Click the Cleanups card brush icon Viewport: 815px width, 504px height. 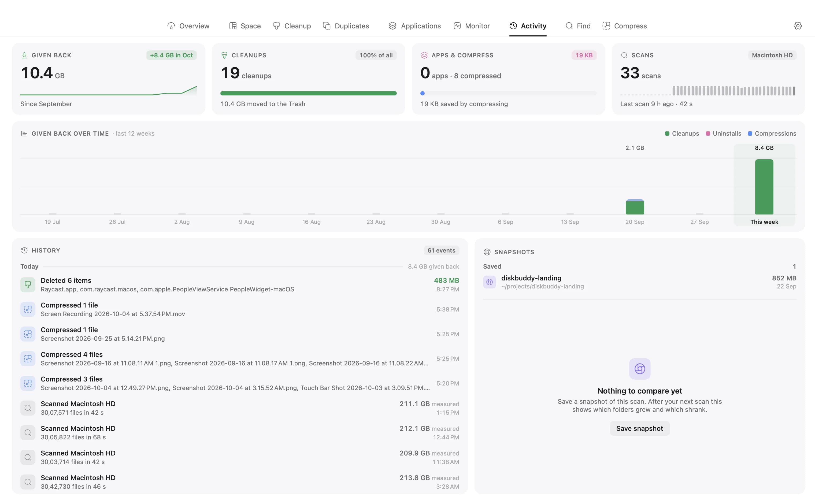224,55
